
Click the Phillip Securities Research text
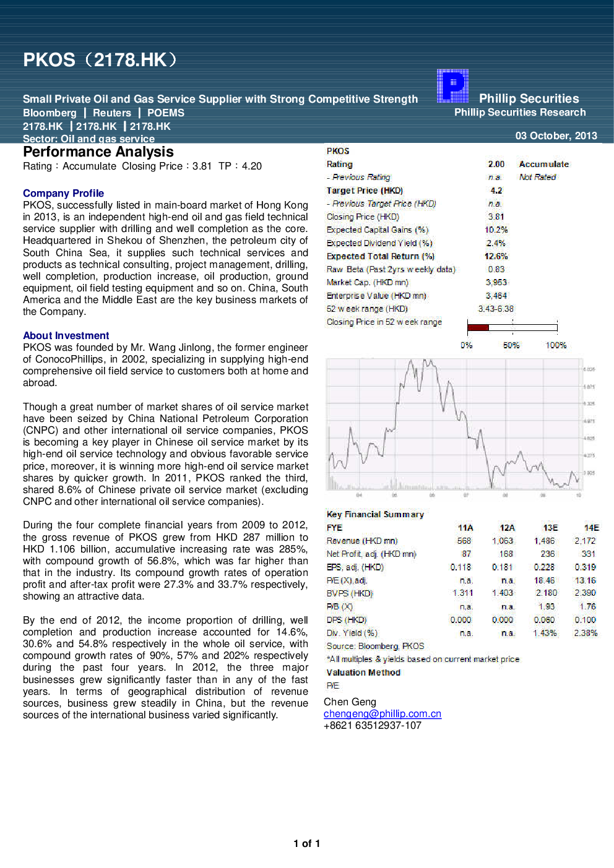519,112
